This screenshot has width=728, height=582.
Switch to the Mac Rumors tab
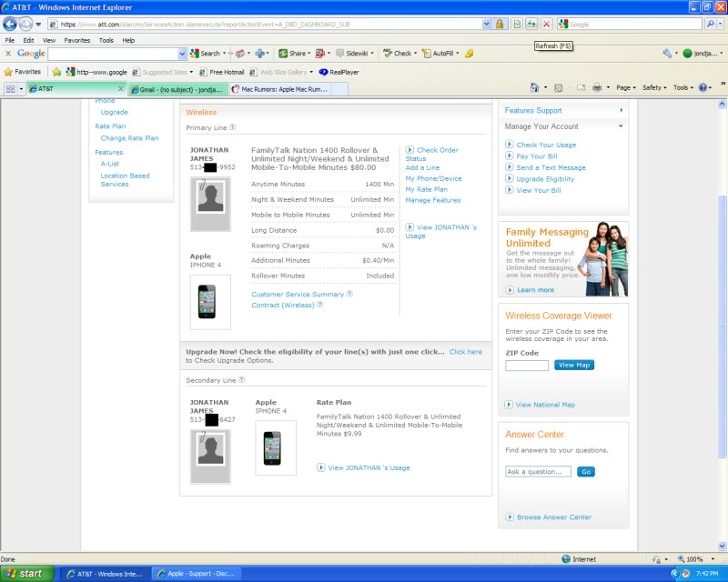[x=281, y=89]
